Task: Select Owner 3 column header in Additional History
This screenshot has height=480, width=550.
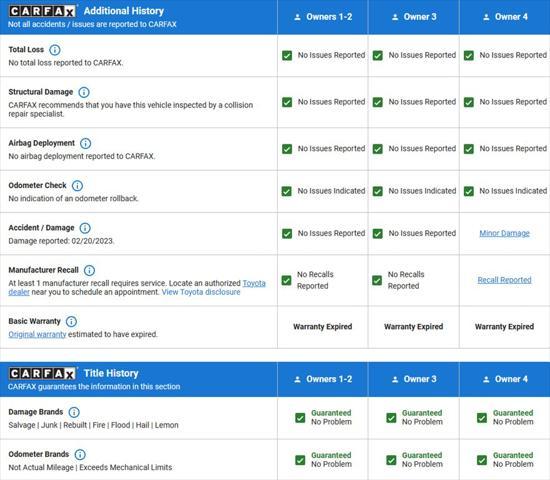Action: pyautogui.click(x=414, y=17)
